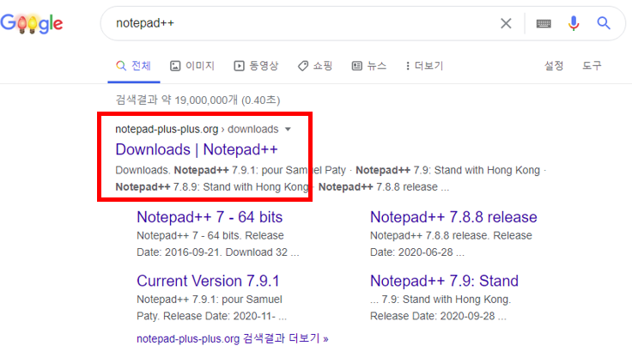Viewport: 632px width, 364px height.
Task: Start voice search with the microphone icon
Action: click(x=574, y=23)
